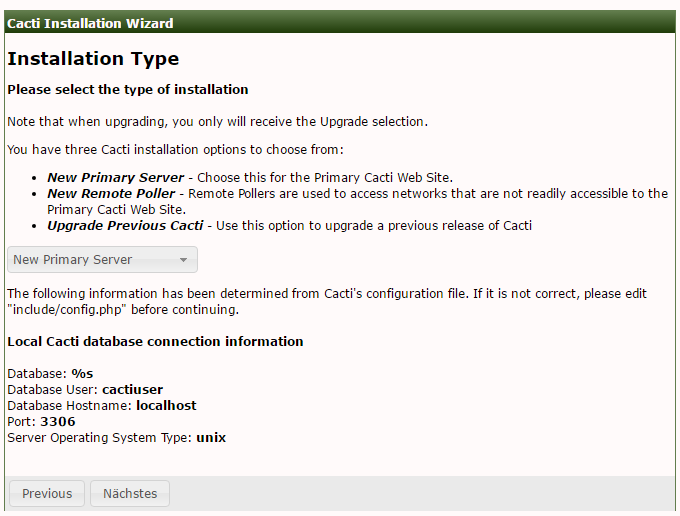Click the Database Hostname value localhost

point(166,405)
